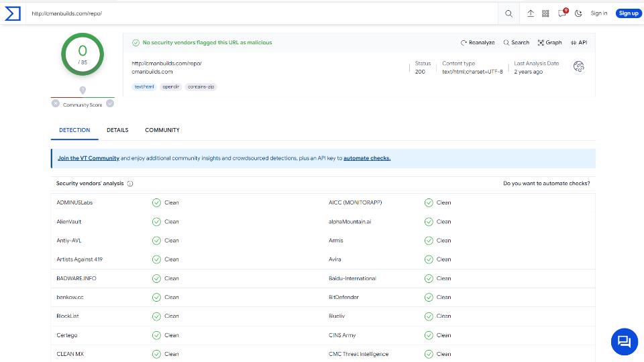The image size is (644, 362).
Task: Click the Sign in link
Action: pyautogui.click(x=599, y=13)
